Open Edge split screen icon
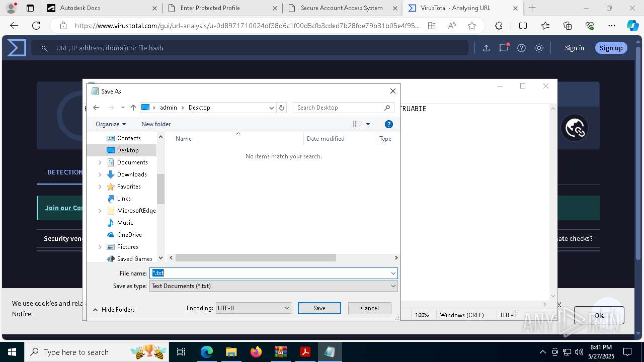 tap(523, 26)
